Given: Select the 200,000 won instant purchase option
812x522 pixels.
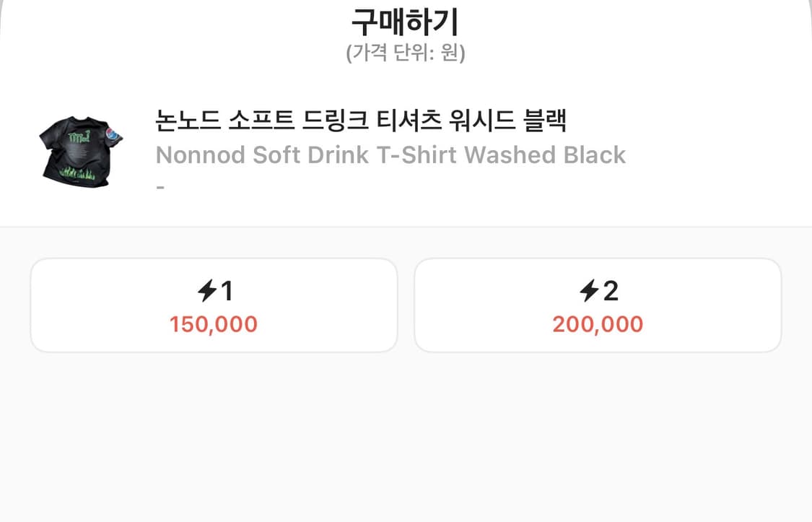Looking at the screenshot, I should 596,305.
